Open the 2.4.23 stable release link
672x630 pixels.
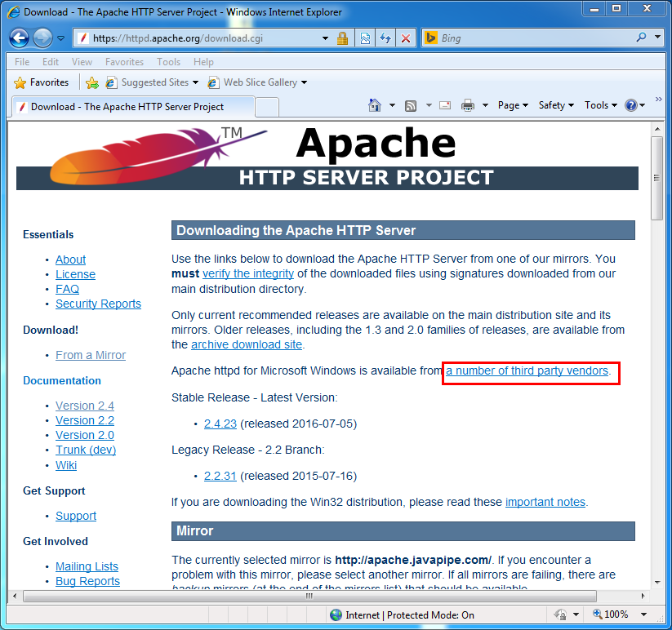click(x=220, y=424)
